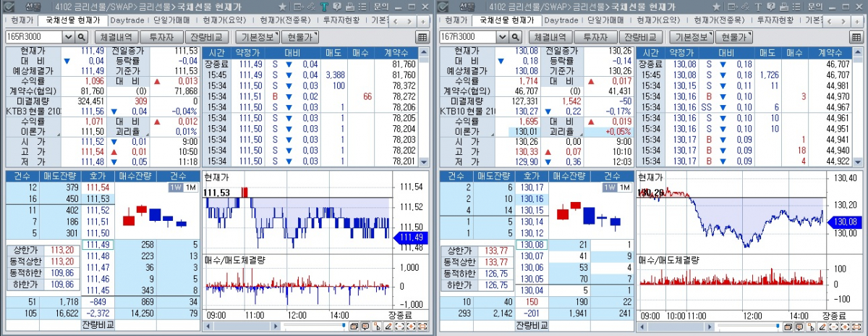Zoom out left chart with minus bracket icon
This screenshot has width=868, height=336.
400,327
